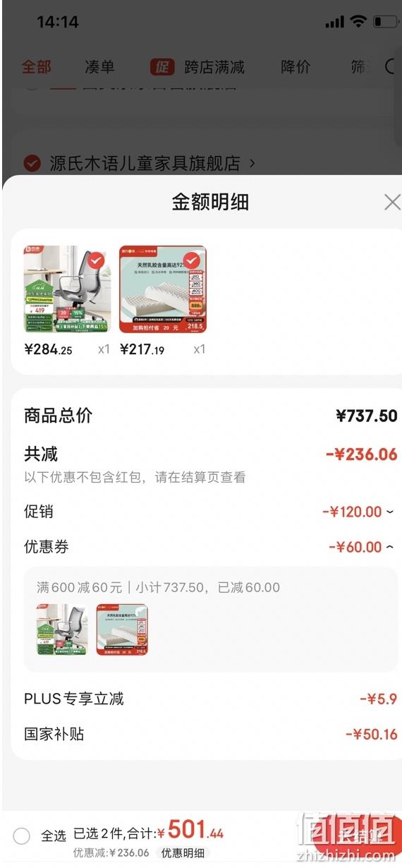Open 源氏木语儿童家具旗舰店 store page arrow
The height and width of the screenshot is (868, 402).
point(252,164)
